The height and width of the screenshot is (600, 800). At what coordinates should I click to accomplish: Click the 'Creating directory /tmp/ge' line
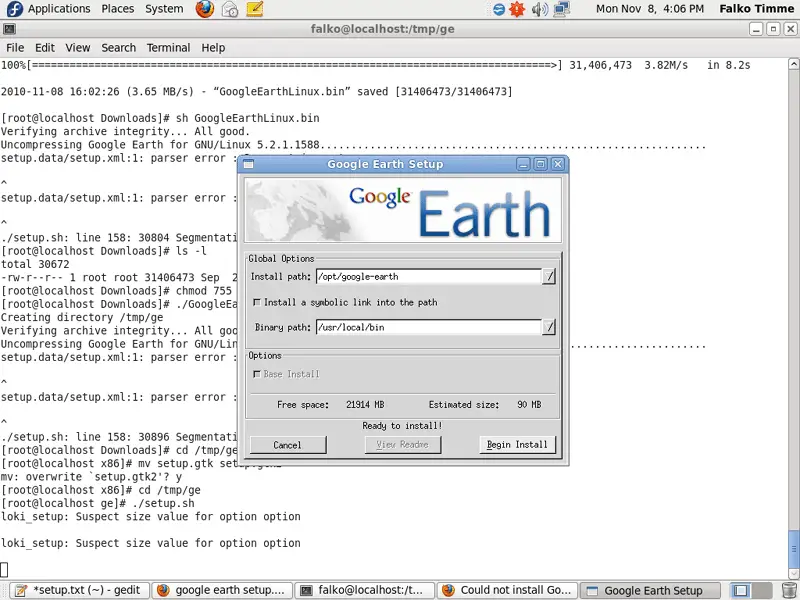[x=82, y=317]
